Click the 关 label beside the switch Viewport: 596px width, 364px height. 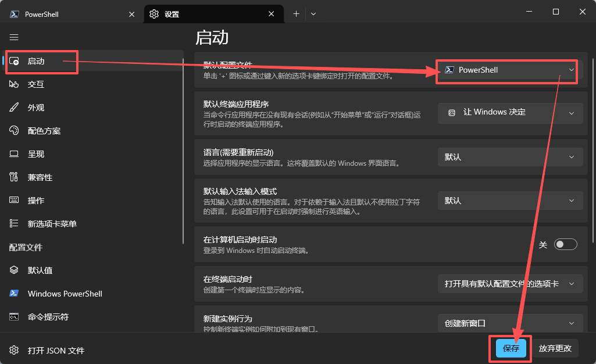pyautogui.click(x=543, y=245)
